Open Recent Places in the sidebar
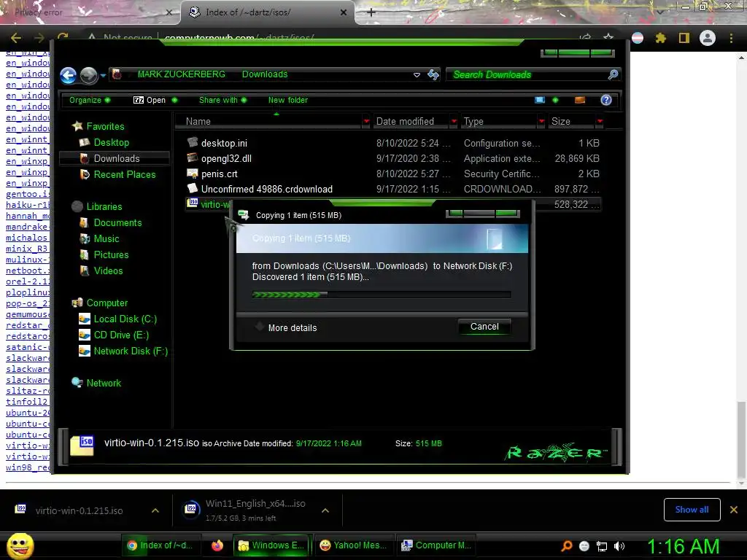The width and height of the screenshot is (747, 560). tap(125, 174)
